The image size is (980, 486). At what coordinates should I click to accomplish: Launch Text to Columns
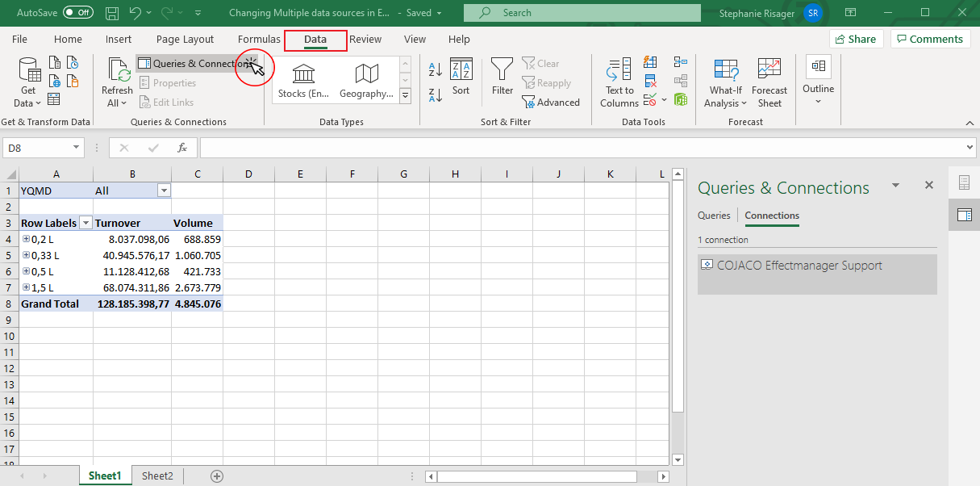(618, 81)
